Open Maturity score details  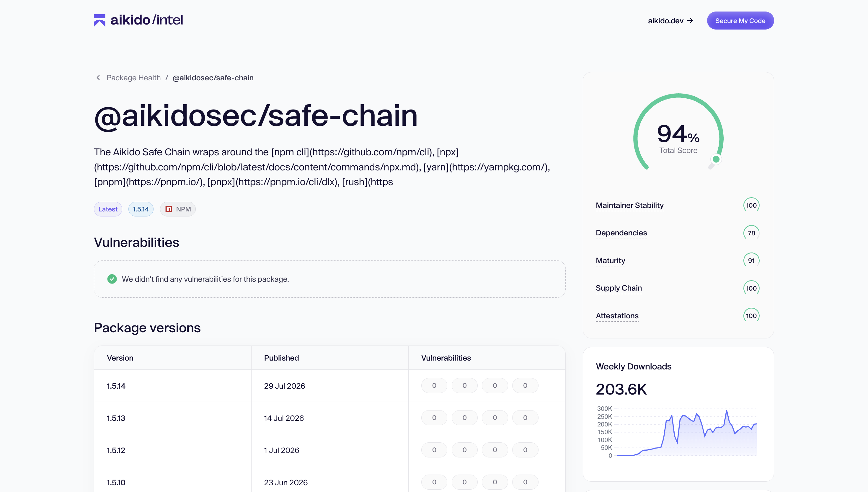[x=610, y=260]
